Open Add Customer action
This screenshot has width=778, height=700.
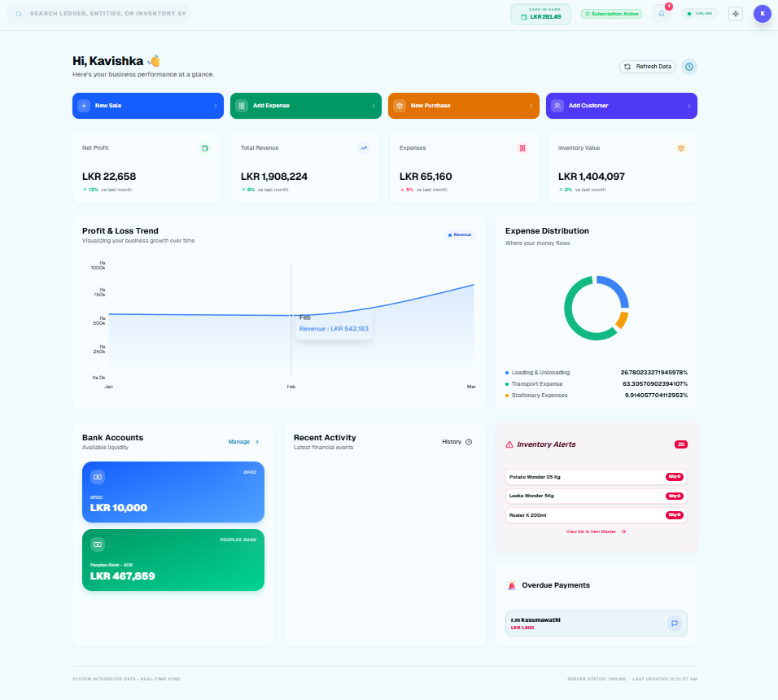click(621, 106)
